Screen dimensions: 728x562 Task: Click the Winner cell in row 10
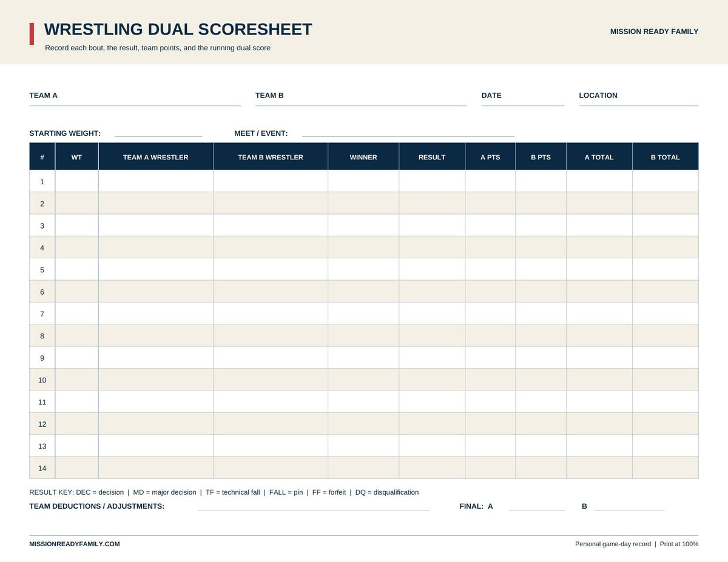363,380
